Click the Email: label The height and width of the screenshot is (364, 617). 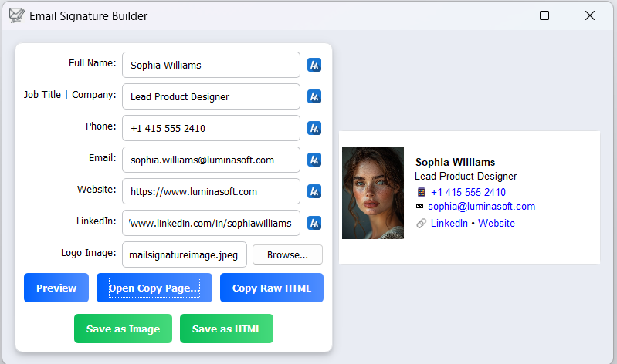[103, 158]
